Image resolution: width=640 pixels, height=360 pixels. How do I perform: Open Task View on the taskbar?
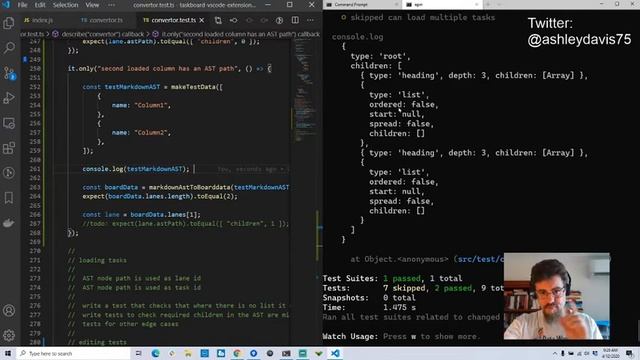(139, 353)
